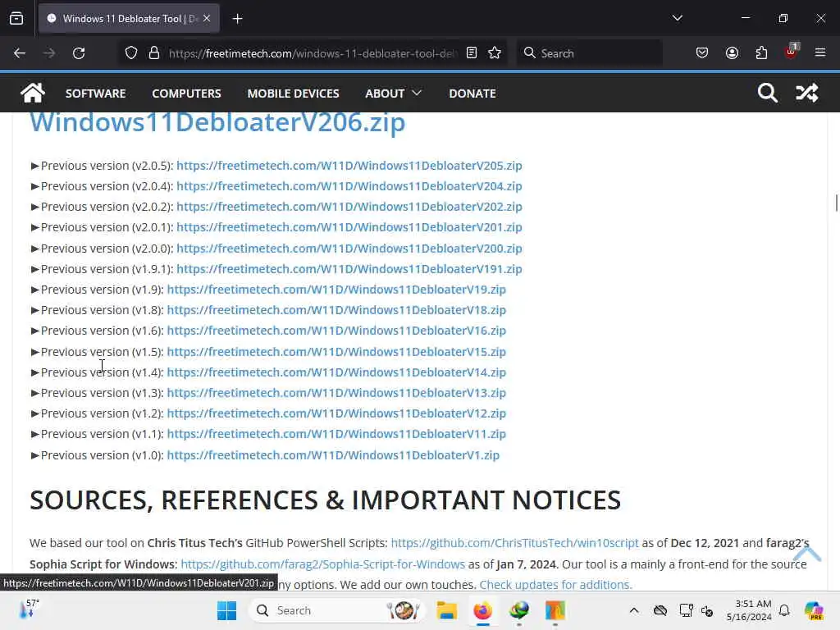Open the website search magnifier icon
The image size is (840, 630).
[x=767, y=93]
